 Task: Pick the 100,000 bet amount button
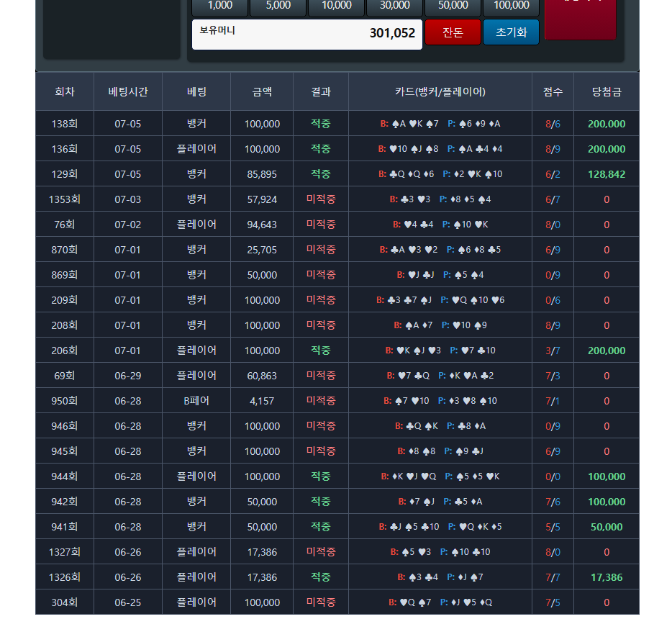(x=512, y=6)
